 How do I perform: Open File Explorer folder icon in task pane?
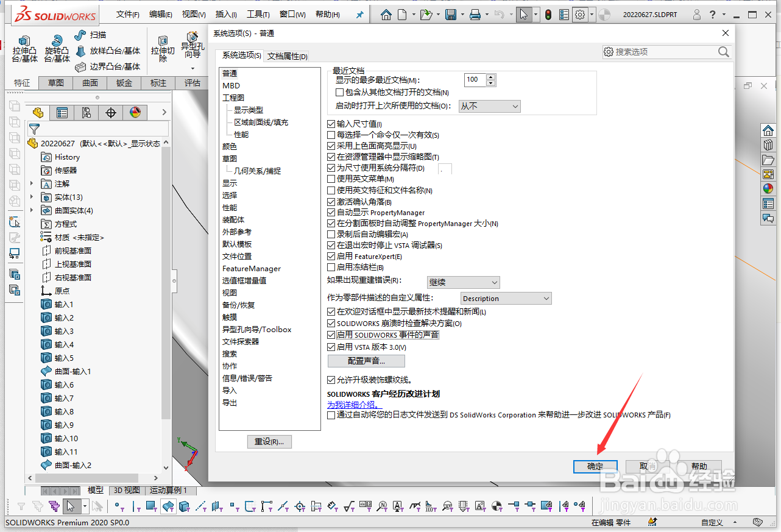[x=768, y=160]
